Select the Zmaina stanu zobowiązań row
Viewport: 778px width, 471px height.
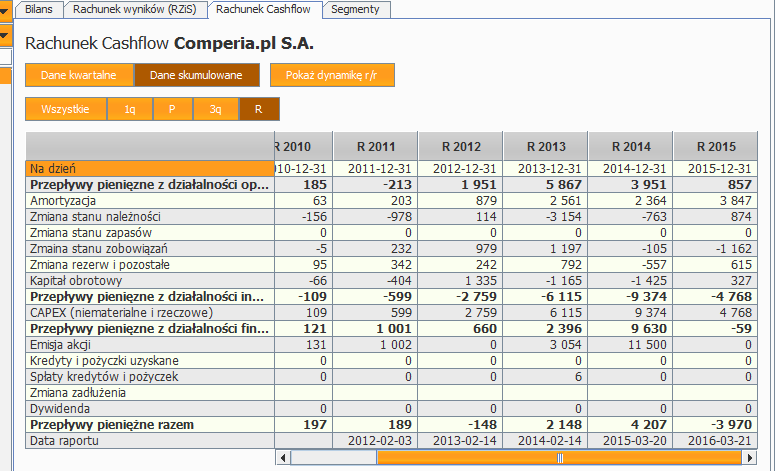(x=150, y=249)
